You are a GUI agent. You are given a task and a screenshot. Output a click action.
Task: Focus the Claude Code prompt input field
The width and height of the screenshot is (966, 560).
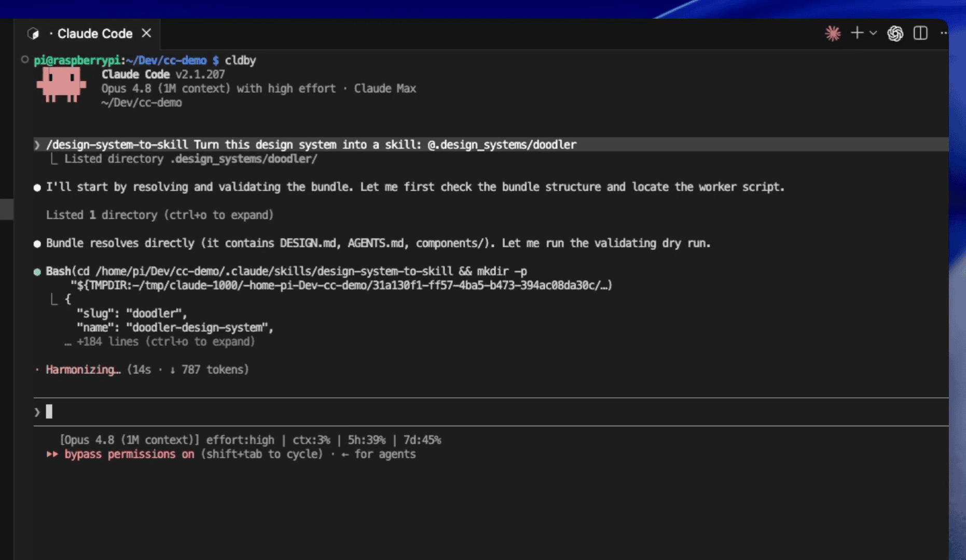point(491,412)
